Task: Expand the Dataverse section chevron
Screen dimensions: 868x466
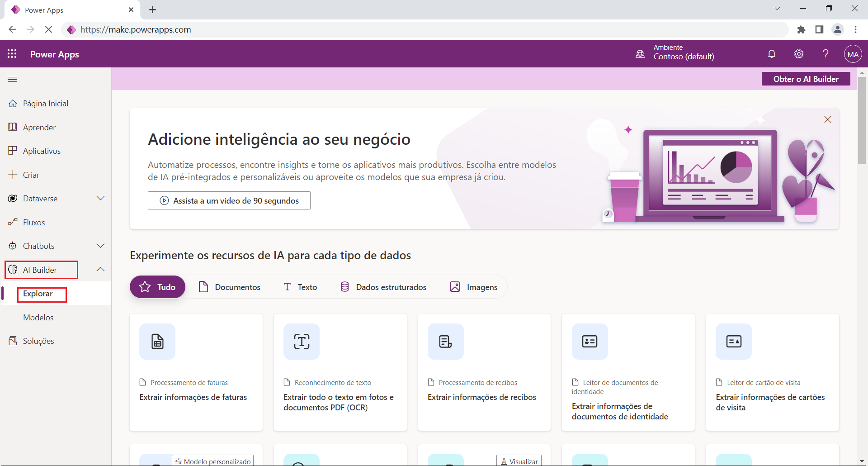Action: (x=100, y=198)
